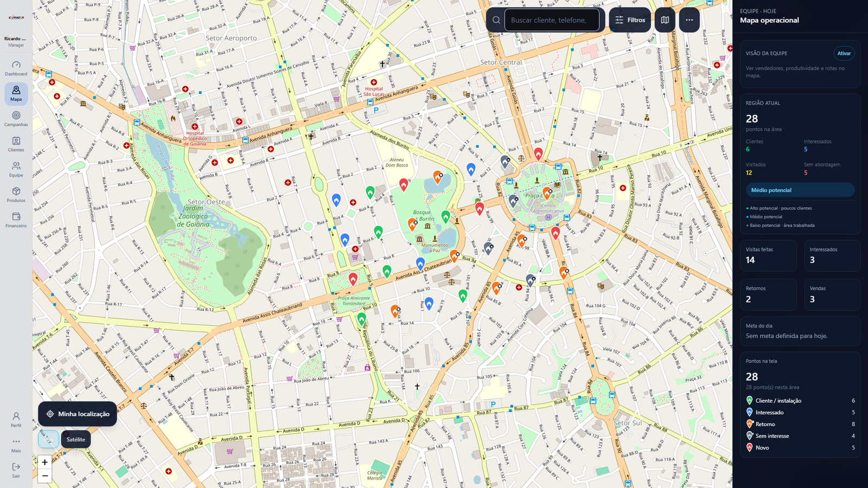Click the Interessado legend row

800,412
